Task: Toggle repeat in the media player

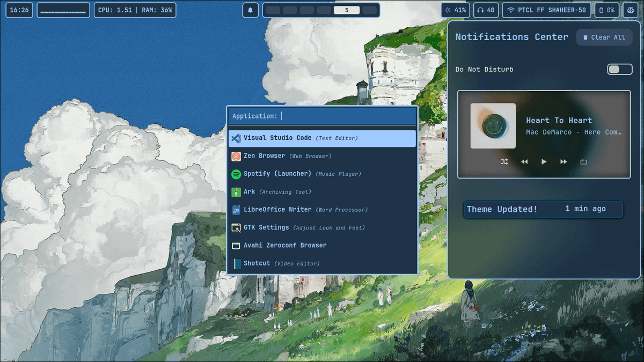Action: pyautogui.click(x=583, y=161)
